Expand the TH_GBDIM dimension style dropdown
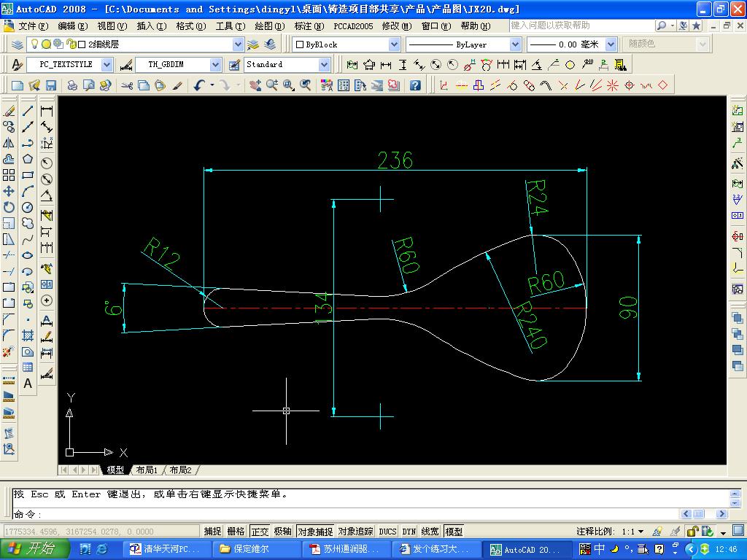 point(215,64)
